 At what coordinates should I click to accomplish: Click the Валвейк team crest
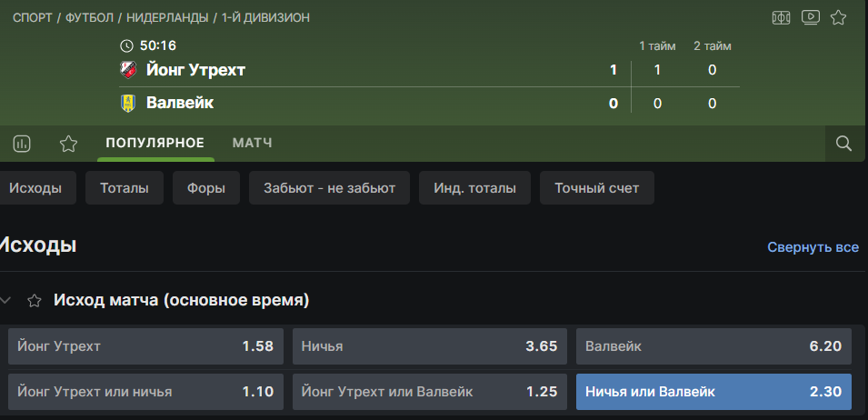click(128, 104)
